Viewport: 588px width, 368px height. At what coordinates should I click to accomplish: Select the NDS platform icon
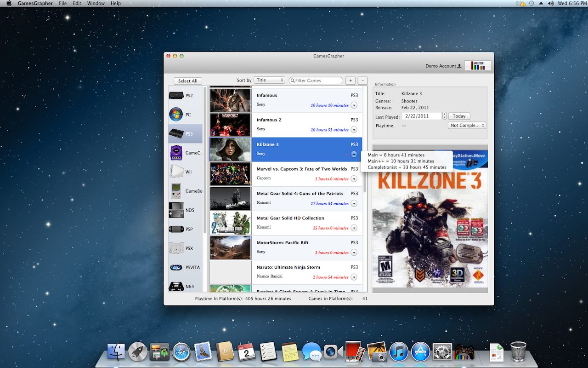click(x=176, y=210)
